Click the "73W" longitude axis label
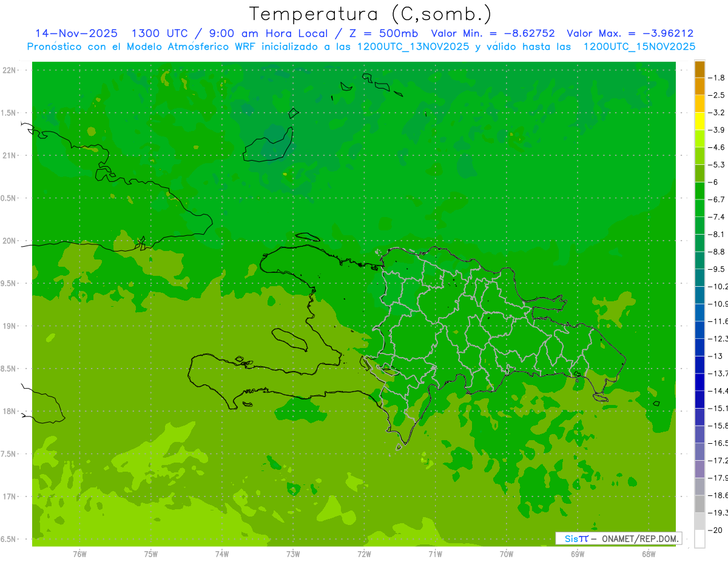Screen dimensions: 728x562 click(x=293, y=555)
